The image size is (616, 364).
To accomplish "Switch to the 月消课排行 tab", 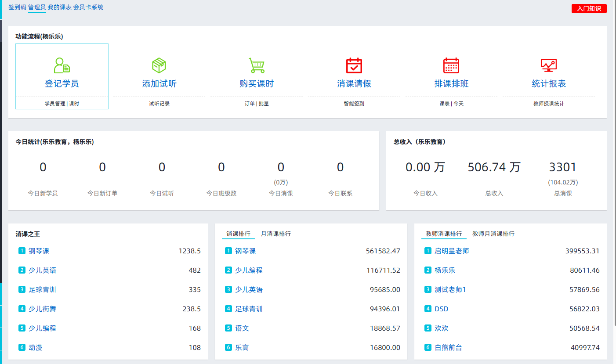I will (276, 234).
